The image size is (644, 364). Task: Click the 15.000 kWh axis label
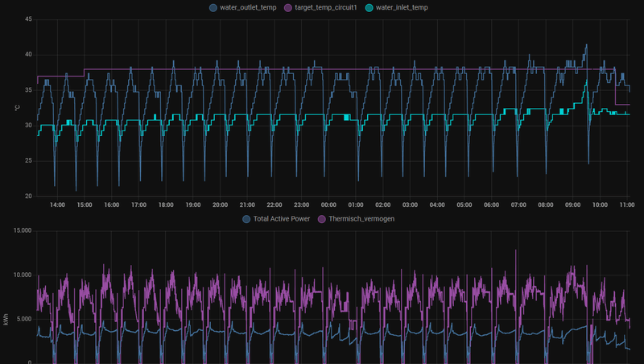coord(23,230)
